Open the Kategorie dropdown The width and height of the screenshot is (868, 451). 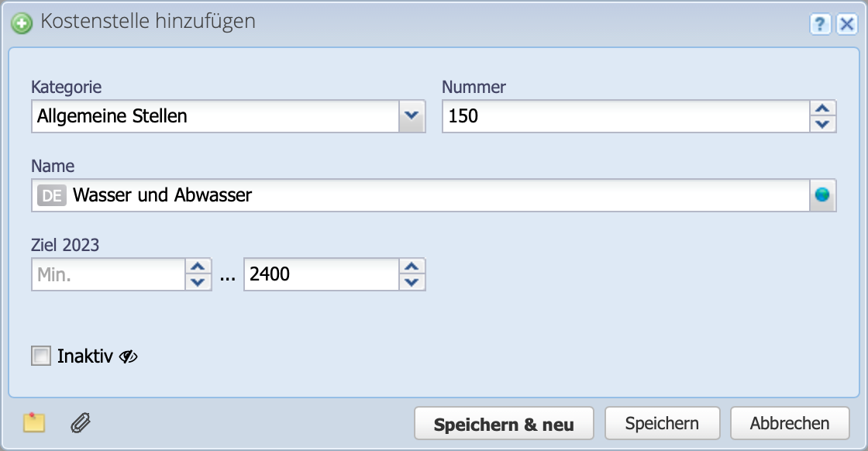coord(412,116)
